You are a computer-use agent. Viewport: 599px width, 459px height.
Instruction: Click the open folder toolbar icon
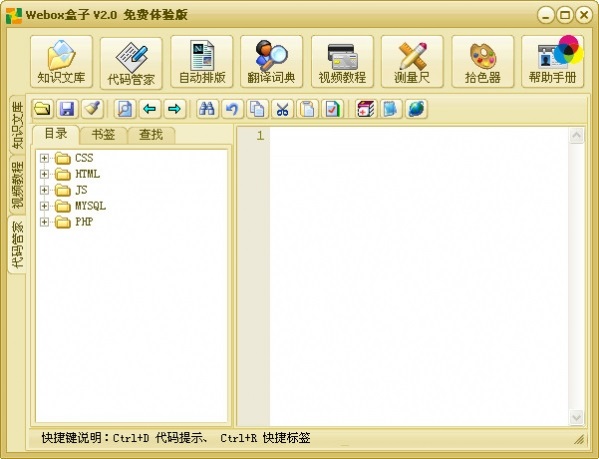click(x=42, y=109)
